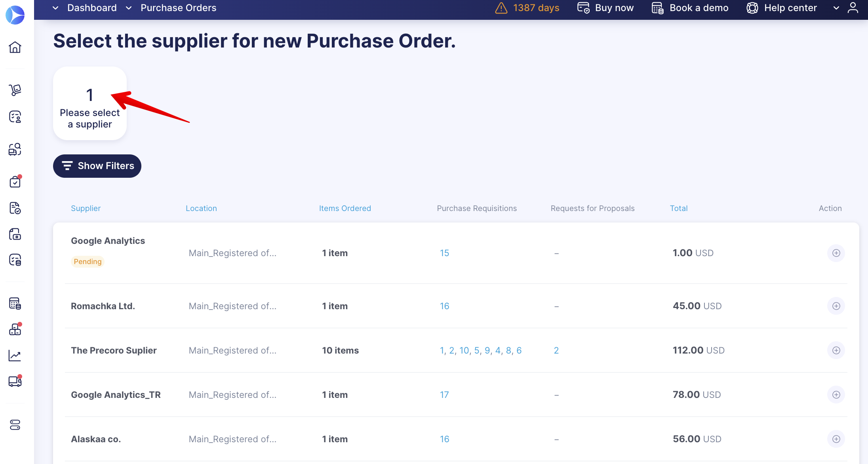Open purchase requisition 15 link
This screenshot has height=464, width=868.
tap(444, 253)
